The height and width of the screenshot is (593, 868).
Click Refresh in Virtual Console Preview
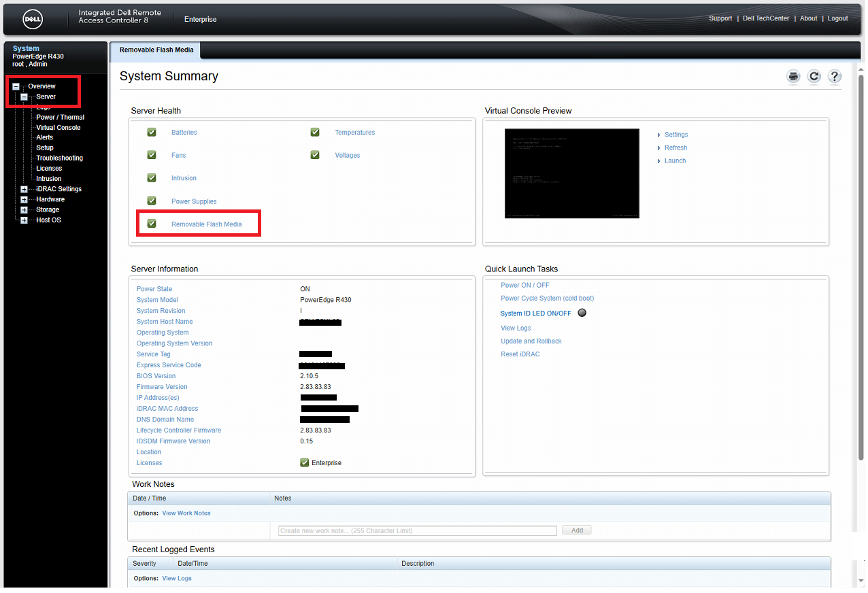coord(675,148)
